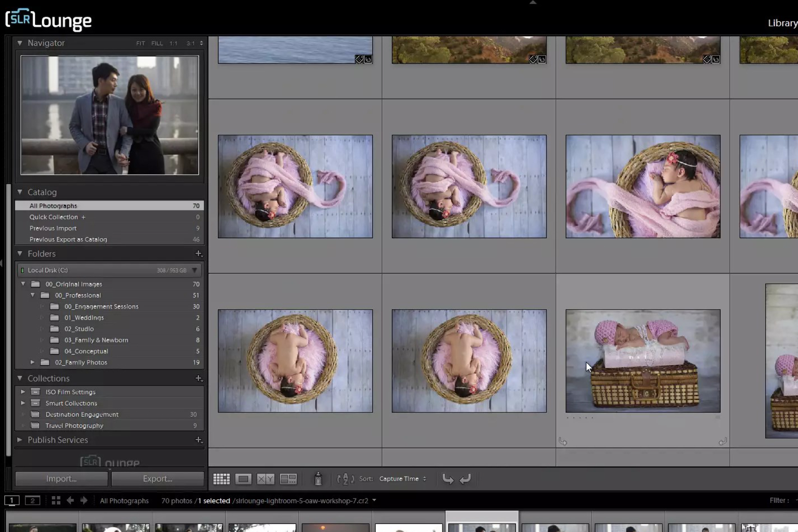
Task: Select Previous Export as Catalog
Action: [x=109, y=239]
